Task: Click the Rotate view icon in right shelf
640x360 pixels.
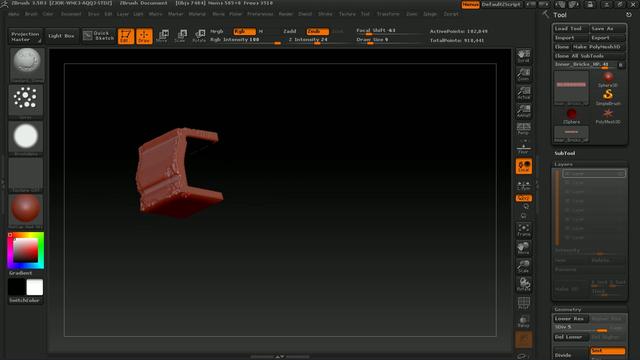Action: coord(524,284)
